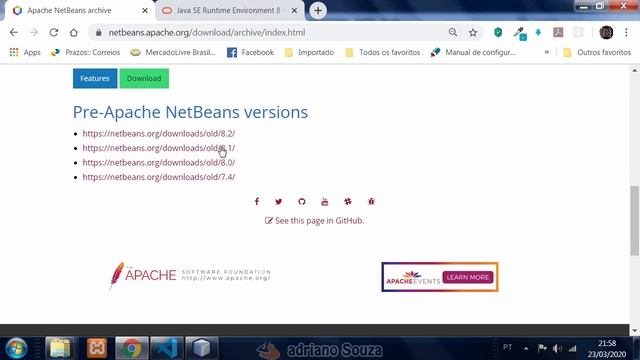
Task: Click the Action Center flag tray icon
Action: pyautogui.click(x=542, y=348)
